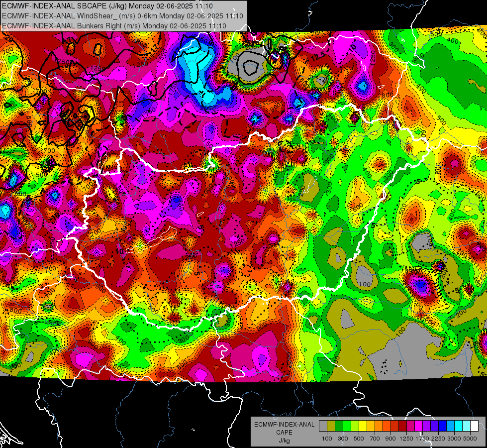The height and width of the screenshot is (448, 487).
Task: Click the olive legend swatch after 100
Action: coord(331,426)
